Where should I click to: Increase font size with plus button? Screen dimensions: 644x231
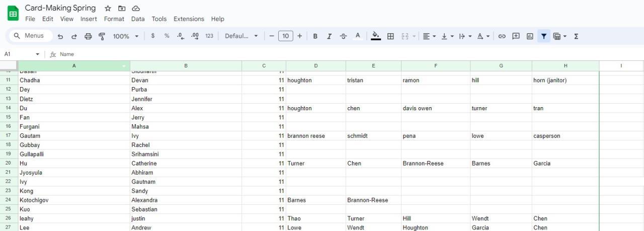pos(300,36)
